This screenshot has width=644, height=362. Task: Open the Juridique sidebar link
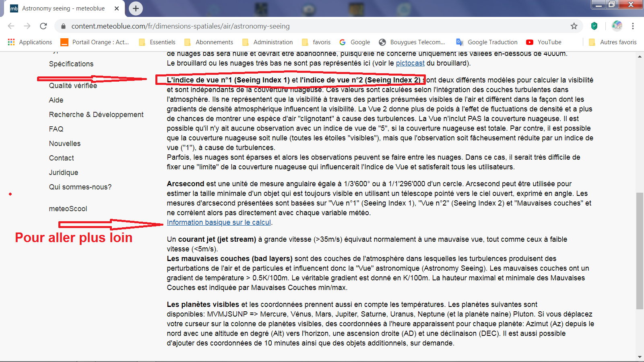coord(64,173)
